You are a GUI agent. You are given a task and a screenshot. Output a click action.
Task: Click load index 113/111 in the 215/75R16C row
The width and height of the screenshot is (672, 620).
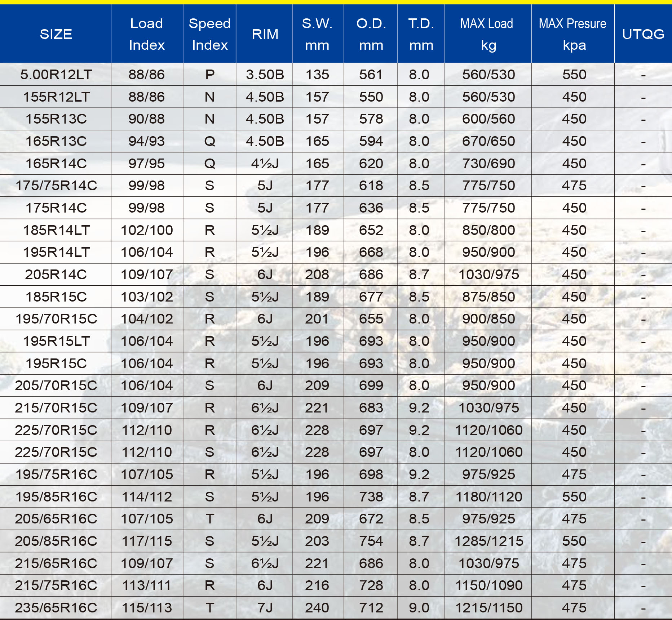click(147, 585)
